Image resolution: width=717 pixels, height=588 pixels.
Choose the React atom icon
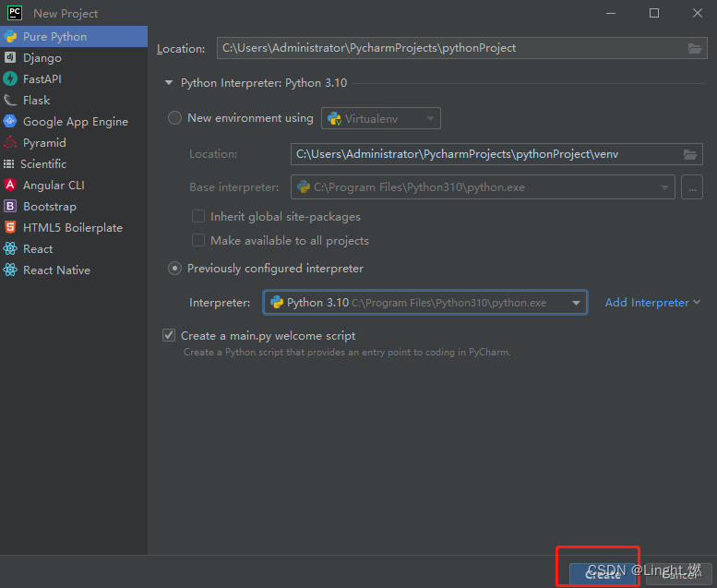coord(10,248)
